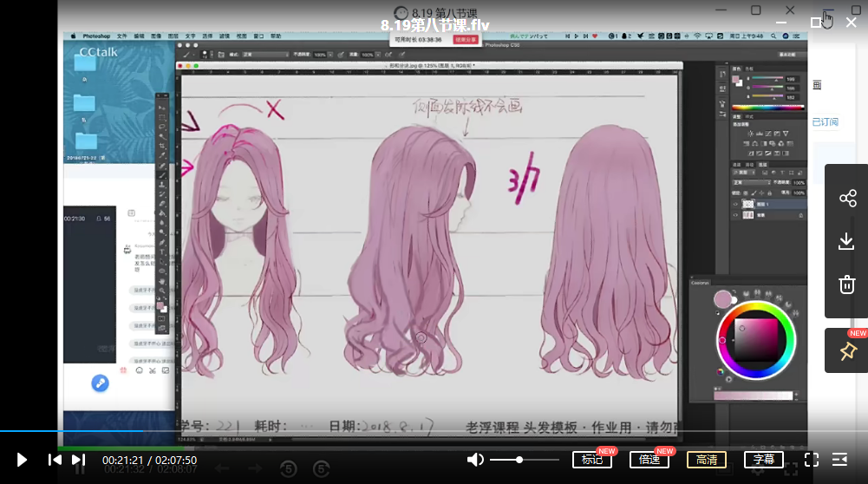Toggle lock image pixels brush icon
Viewport: 868px width, 484px height.
click(x=754, y=193)
